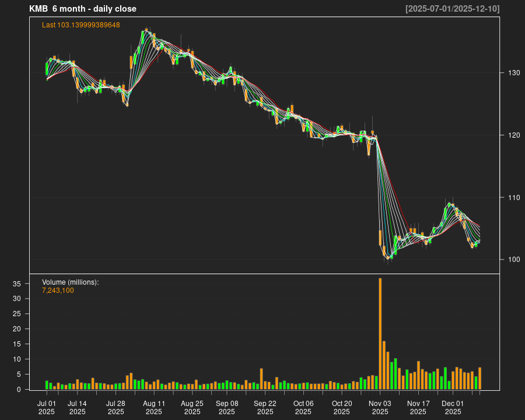Image resolution: width=525 pixels, height=420 pixels.
Task: Click the rightmost volume bar
Action: [x=480, y=379]
